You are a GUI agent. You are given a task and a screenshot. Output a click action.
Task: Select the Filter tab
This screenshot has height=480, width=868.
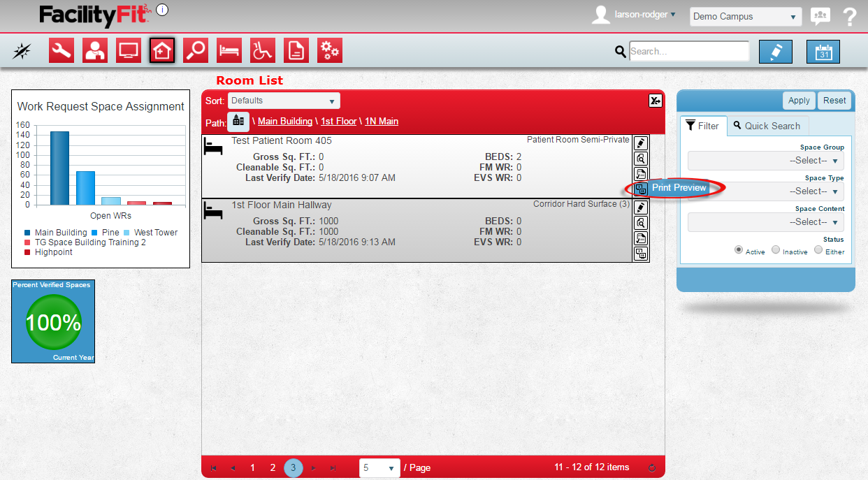point(703,126)
